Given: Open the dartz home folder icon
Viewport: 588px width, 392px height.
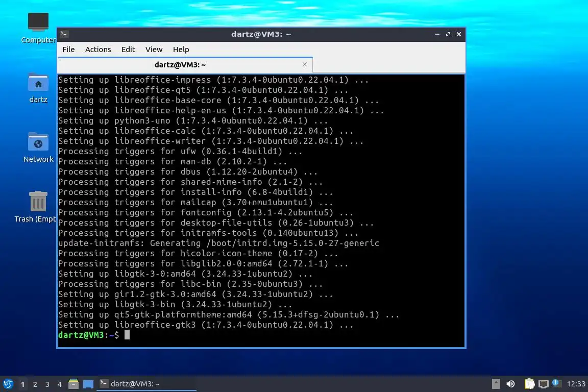Looking at the screenshot, I should coord(38,88).
